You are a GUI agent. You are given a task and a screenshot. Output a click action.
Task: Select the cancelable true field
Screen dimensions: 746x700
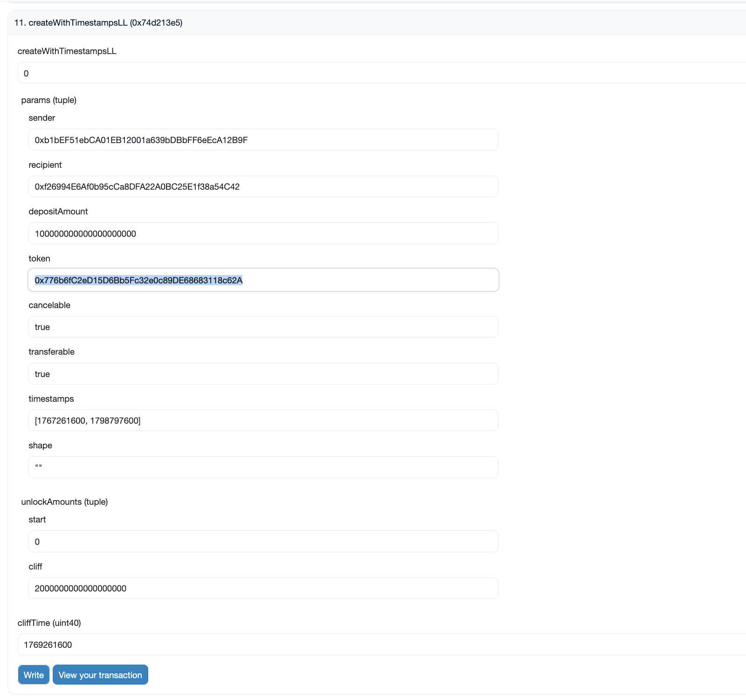[262, 327]
